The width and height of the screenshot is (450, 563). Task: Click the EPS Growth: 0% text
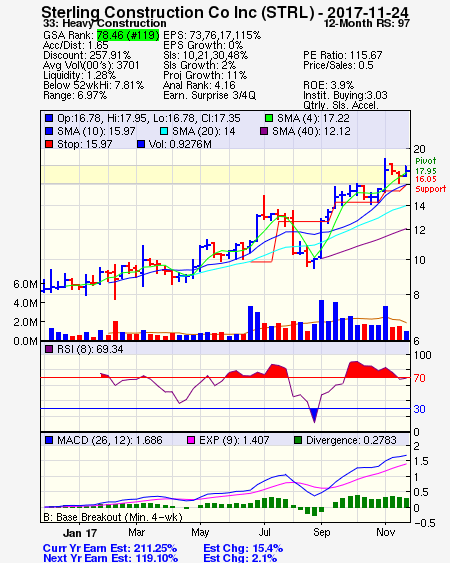203,45
